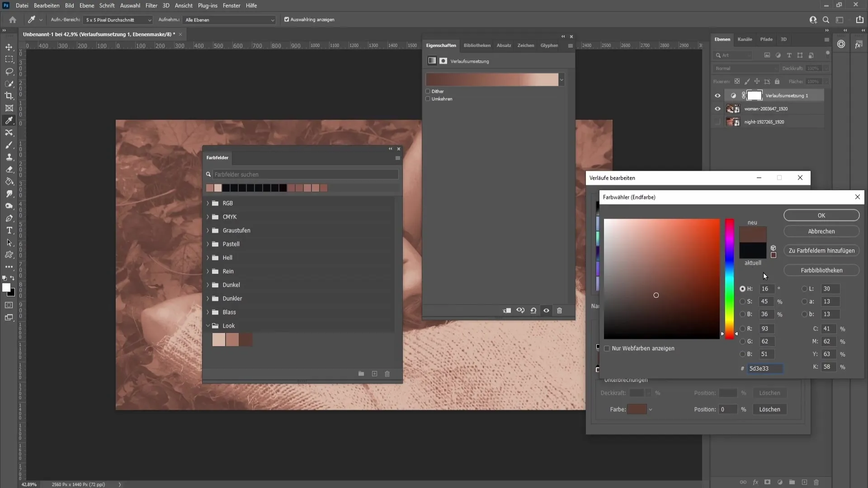The width and height of the screenshot is (868, 488).
Task: Hide the woman-2003647_1920 layer
Action: [x=717, y=109]
